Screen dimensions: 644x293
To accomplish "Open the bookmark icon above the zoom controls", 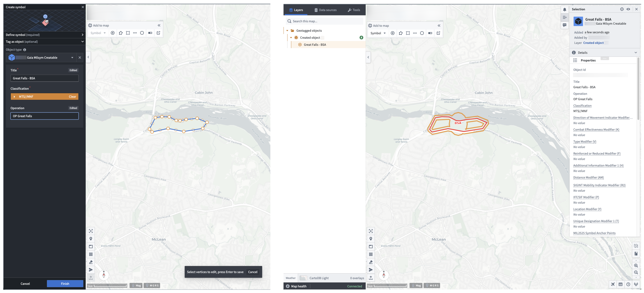I will pos(636,254).
